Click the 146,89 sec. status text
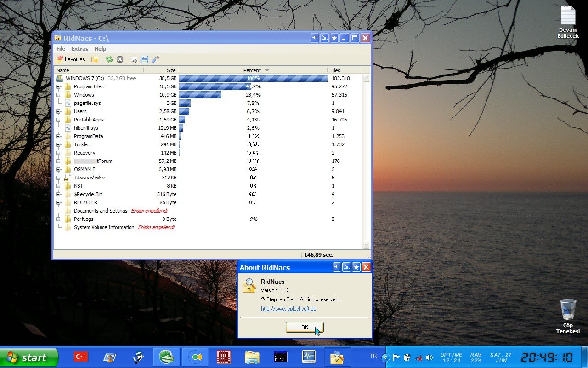This screenshot has width=588, height=368. coord(318,254)
